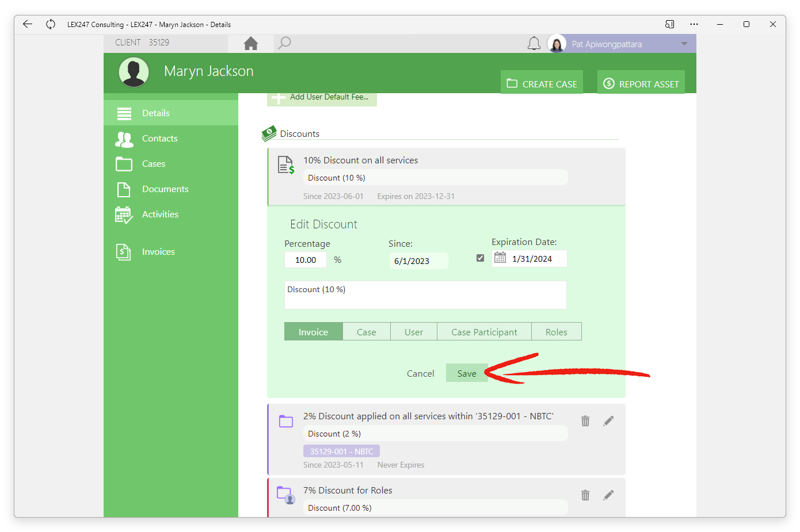Open the title bar ellipsis menu
Image resolution: width=800 pixels, height=532 pixels.
pos(694,24)
